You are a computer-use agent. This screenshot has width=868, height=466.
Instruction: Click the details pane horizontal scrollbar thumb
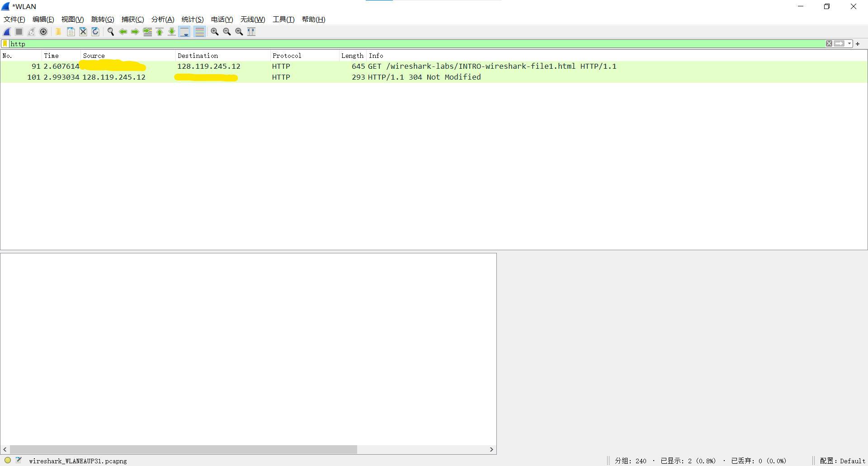click(183, 450)
